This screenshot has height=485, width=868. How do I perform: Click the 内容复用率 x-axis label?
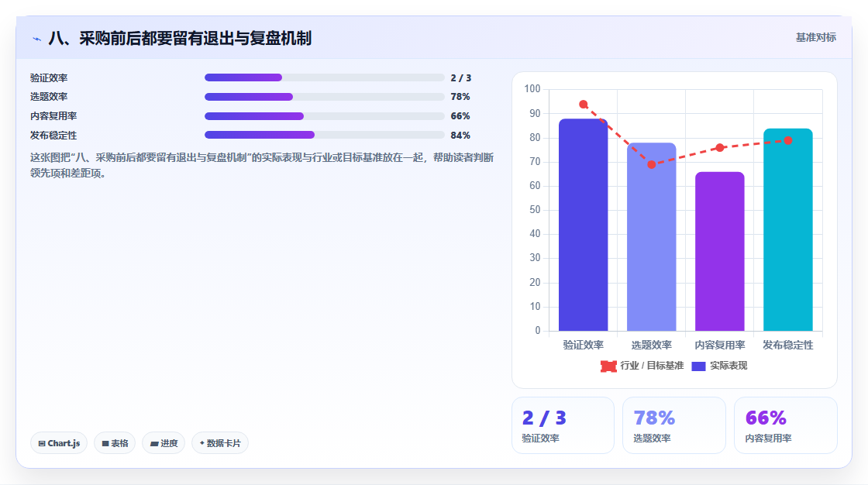click(720, 345)
